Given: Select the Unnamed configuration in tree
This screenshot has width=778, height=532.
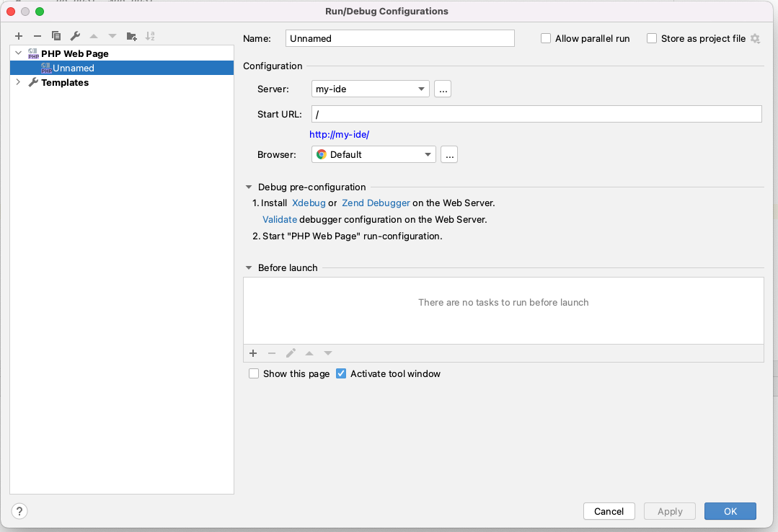Looking at the screenshot, I should click(122, 68).
